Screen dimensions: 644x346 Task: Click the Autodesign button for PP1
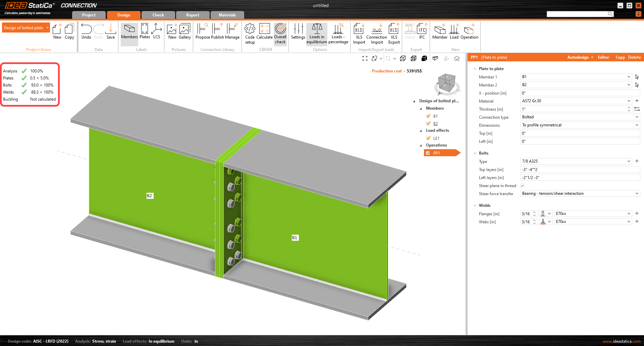pyautogui.click(x=578, y=57)
